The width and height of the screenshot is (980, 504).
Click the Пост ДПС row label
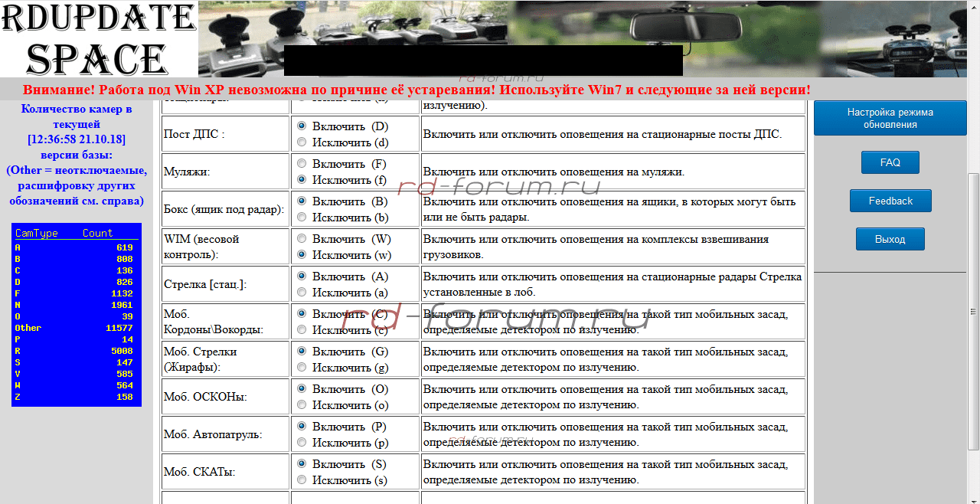(x=194, y=134)
